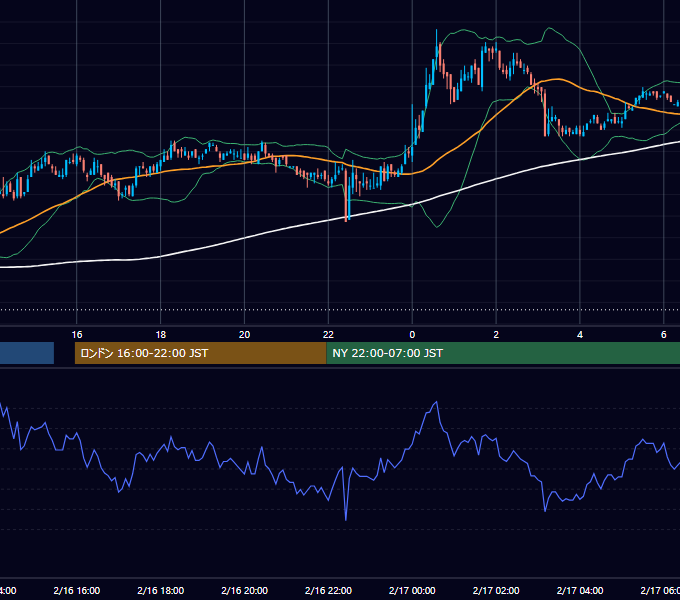Click the 20 hour label on price chart axis
The height and width of the screenshot is (600, 680).
(x=245, y=335)
